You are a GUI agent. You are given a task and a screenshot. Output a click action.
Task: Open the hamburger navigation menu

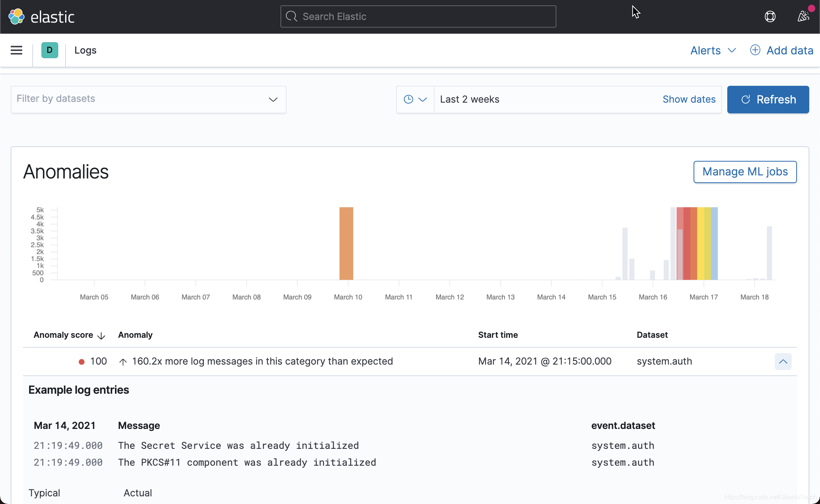pos(16,50)
